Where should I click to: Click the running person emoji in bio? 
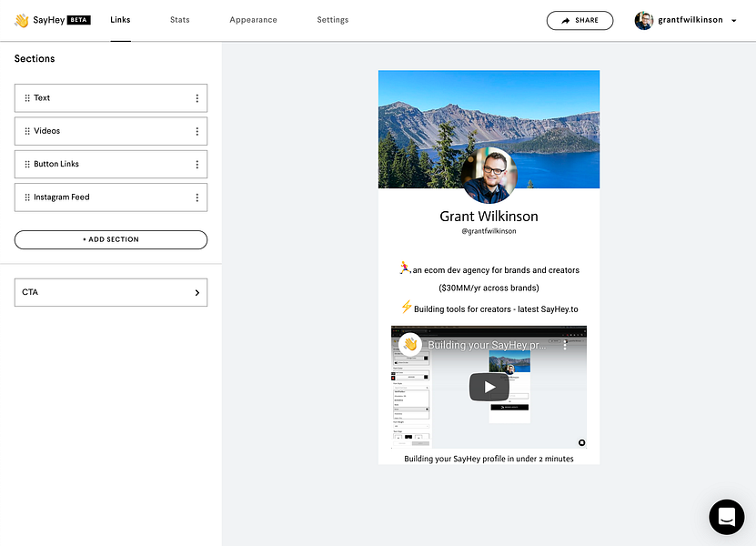(x=405, y=268)
